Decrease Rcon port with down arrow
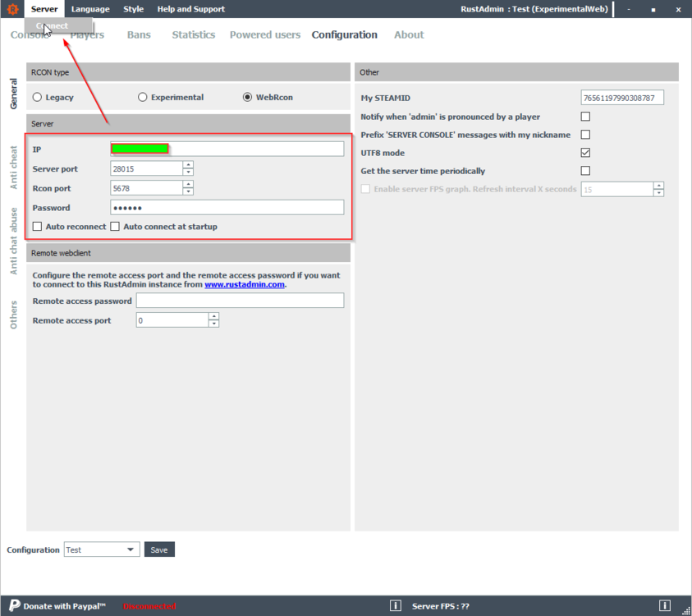The width and height of the screenshot is (692, 616). pyautogui.click(x=188, y=191)
